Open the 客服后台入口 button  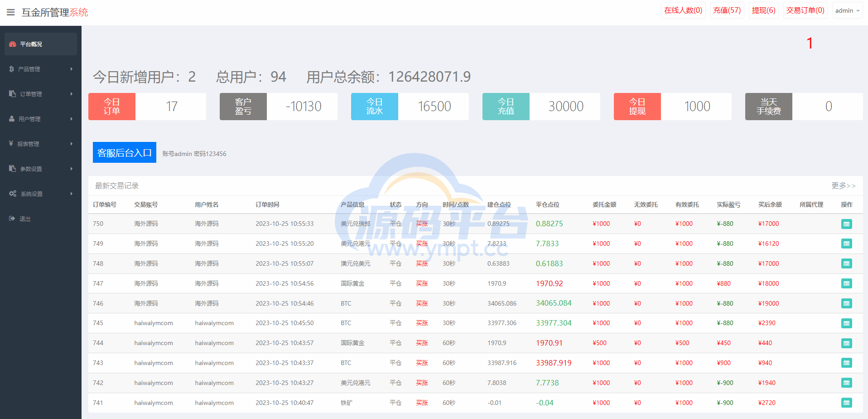pos(125,152)
